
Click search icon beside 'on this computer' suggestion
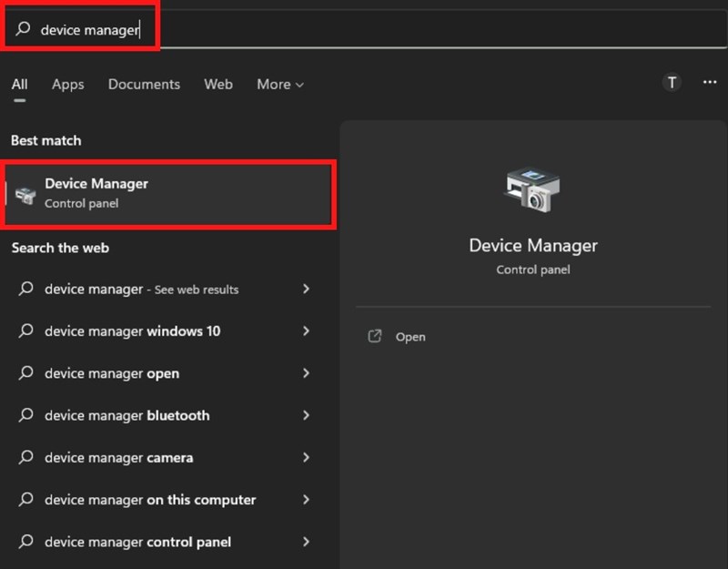point(26,499)
